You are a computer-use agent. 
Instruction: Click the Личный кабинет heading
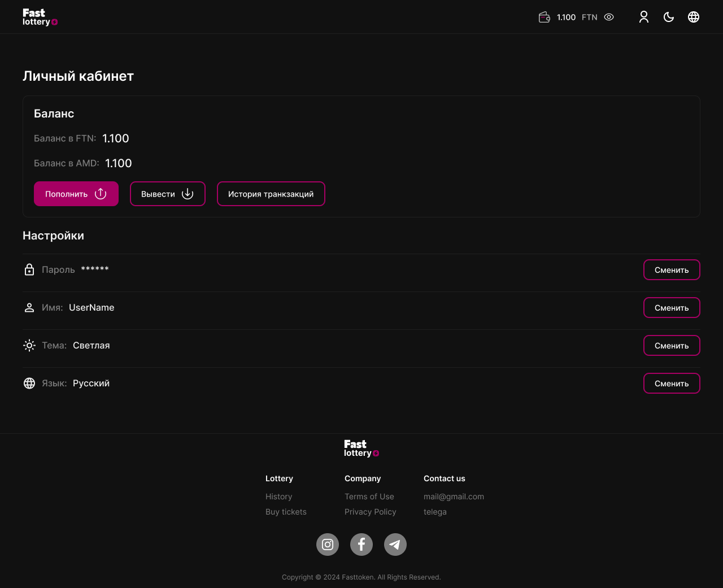[78, 76]
